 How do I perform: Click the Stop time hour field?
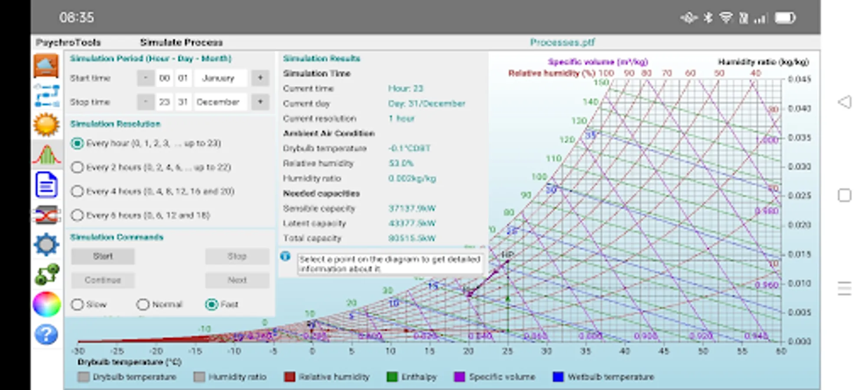165,102
